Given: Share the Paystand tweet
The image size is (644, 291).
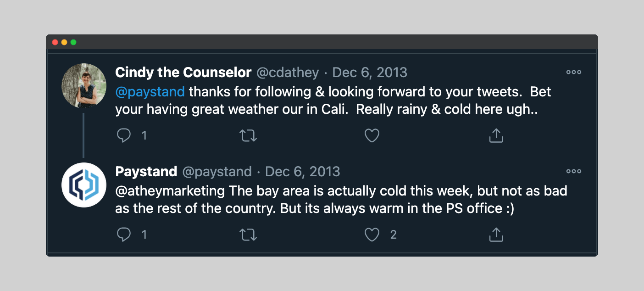Looking at the screenshot, I should 496,235.
